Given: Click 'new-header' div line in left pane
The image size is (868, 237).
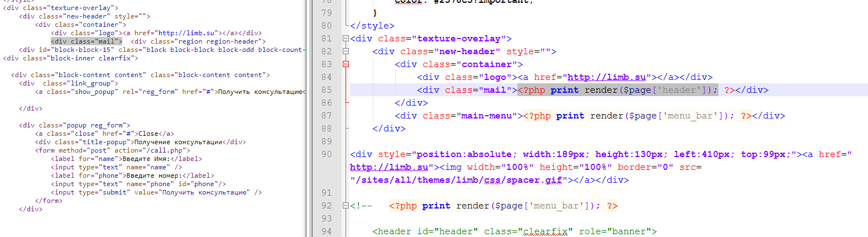Looking at the screenshot, I should (85, 16).
